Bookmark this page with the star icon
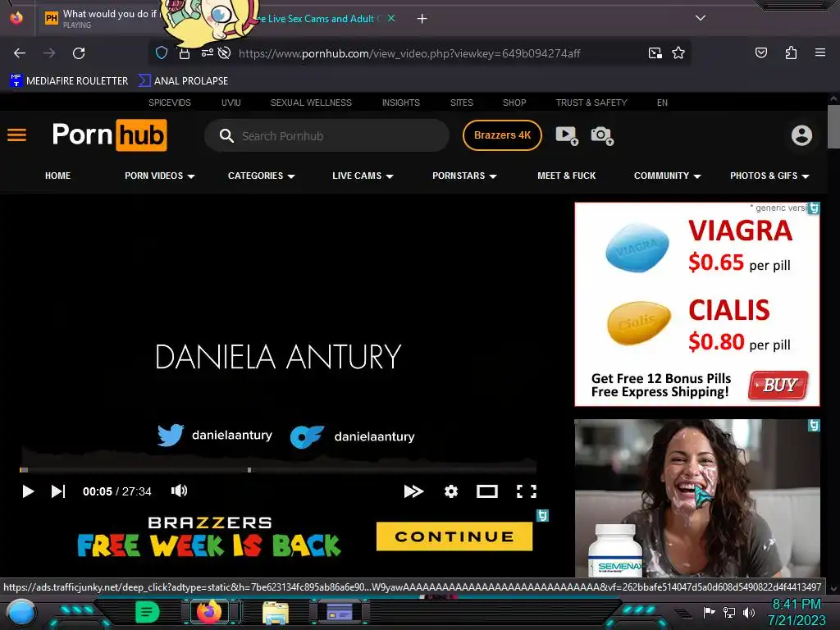840x630 pixels. pyautogui.click(x=678, y=53)
